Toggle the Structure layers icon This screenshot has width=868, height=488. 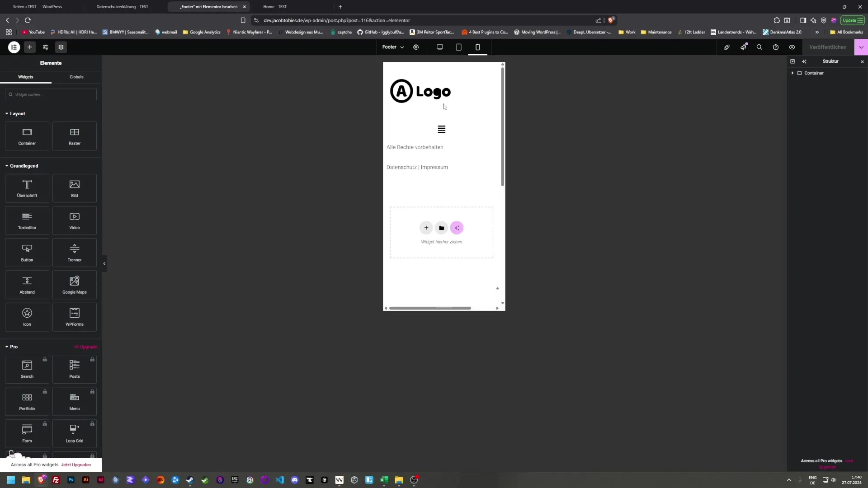[x=61, y=47]
